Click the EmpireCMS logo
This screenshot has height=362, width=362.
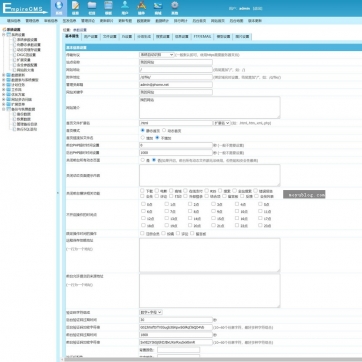coord(25,8)
